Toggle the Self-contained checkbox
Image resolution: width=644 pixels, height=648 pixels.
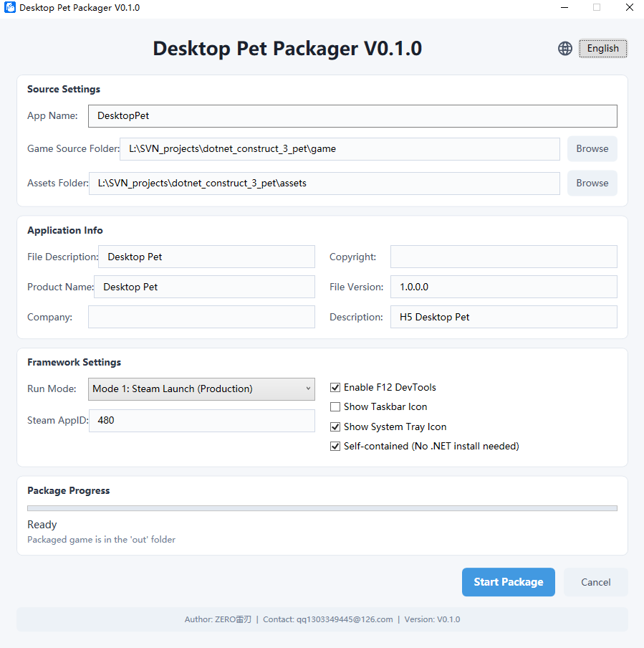pos(335,447)
